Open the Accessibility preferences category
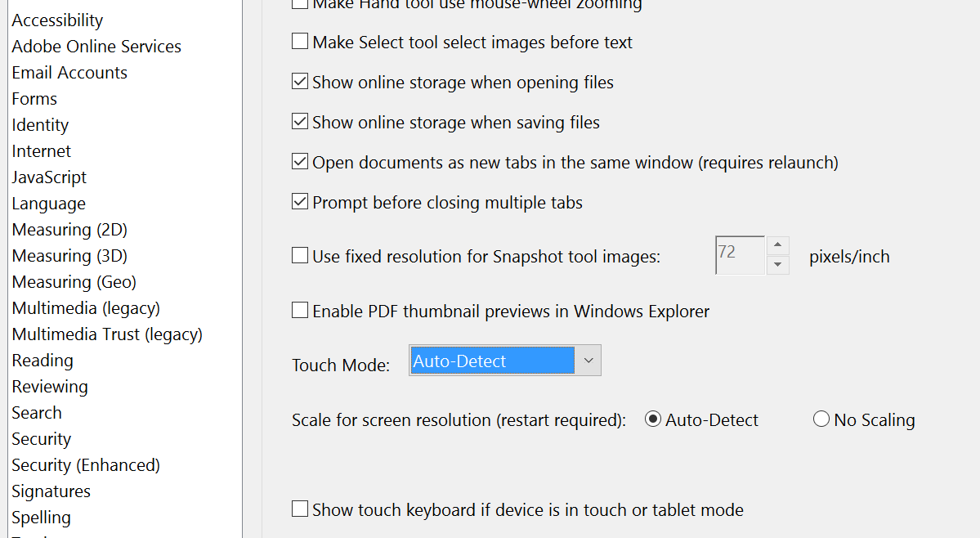The height and width of the screenshot is (538, 980). point(57,20)
